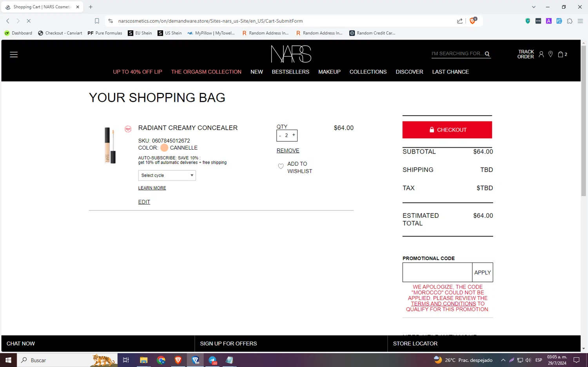Viewport: 588px width, 367px height.
Task: Click the browser address bar URL
Action: [x=211, y=21]
